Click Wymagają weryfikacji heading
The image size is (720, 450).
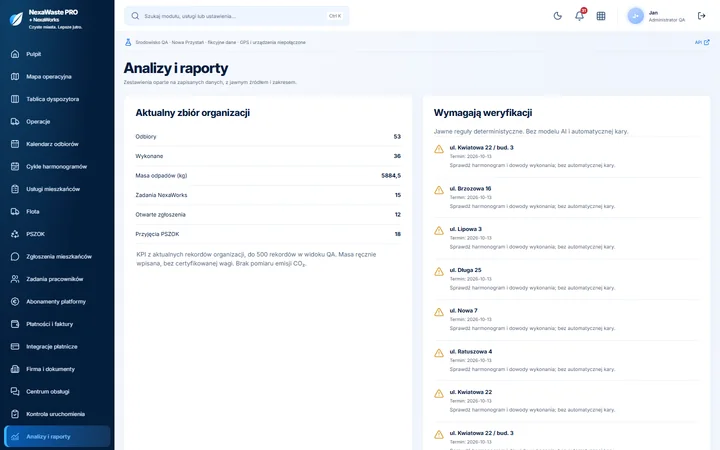(483, 113)
